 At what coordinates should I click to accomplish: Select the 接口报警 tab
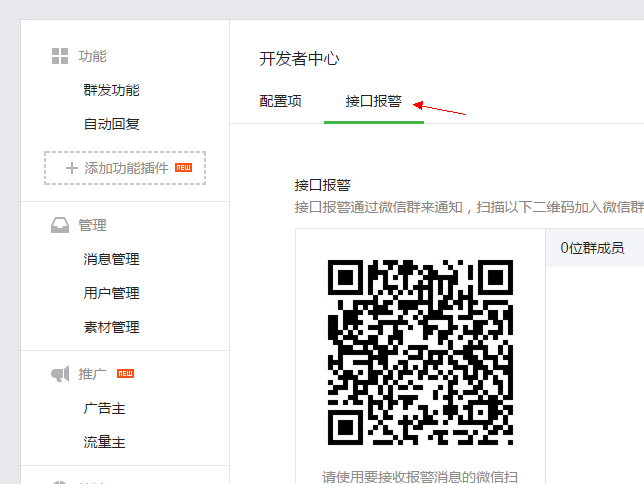point(374,101)
